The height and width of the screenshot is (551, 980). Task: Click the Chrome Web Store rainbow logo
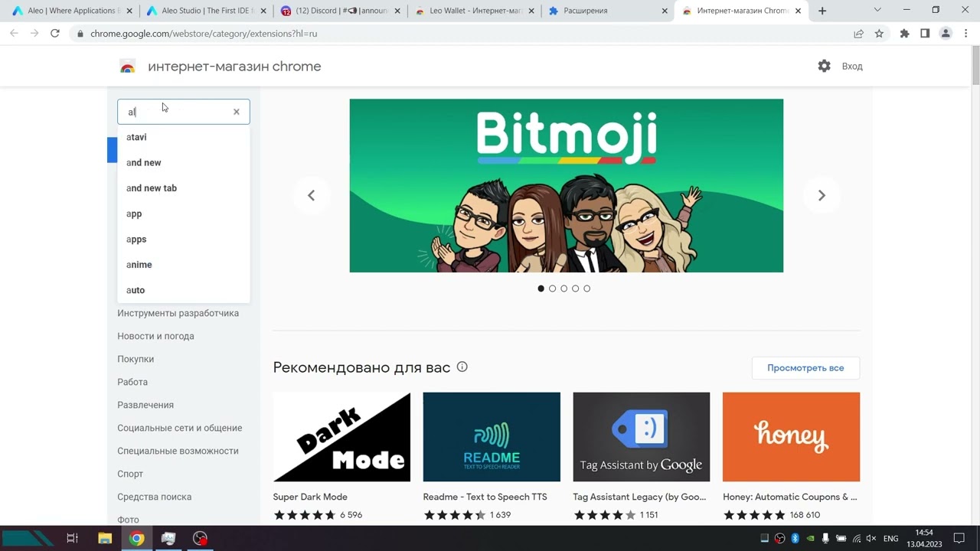[x=128, y=67]
